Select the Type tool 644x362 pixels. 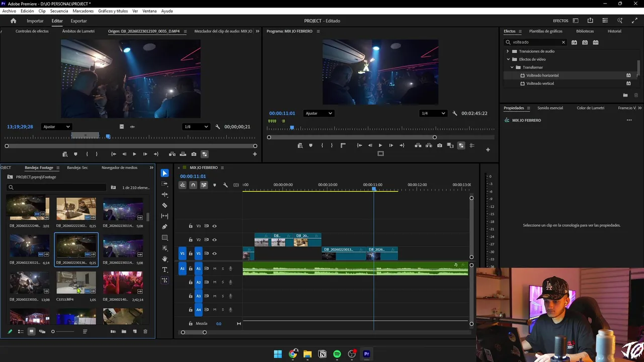(x=165, y=269)
